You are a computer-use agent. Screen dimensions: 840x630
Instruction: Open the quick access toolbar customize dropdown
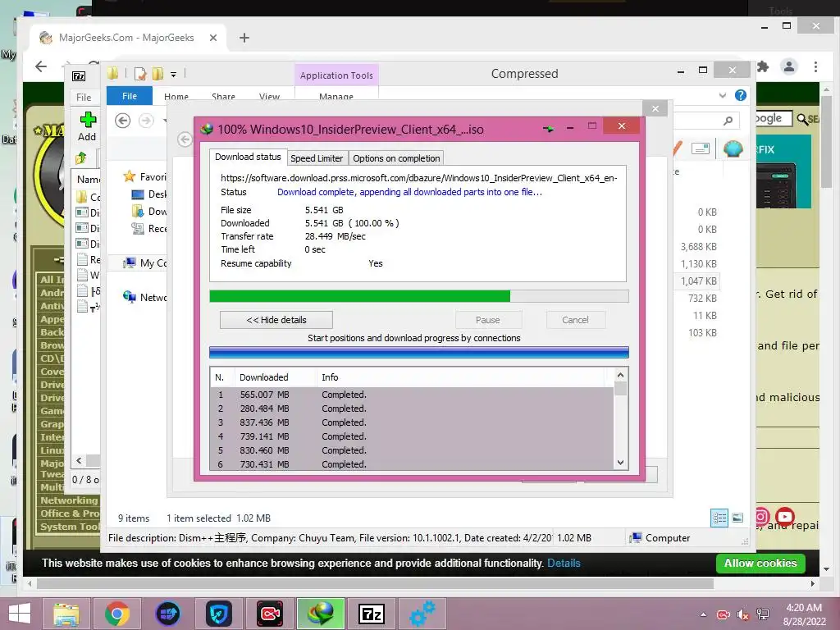tap(174, 75)
